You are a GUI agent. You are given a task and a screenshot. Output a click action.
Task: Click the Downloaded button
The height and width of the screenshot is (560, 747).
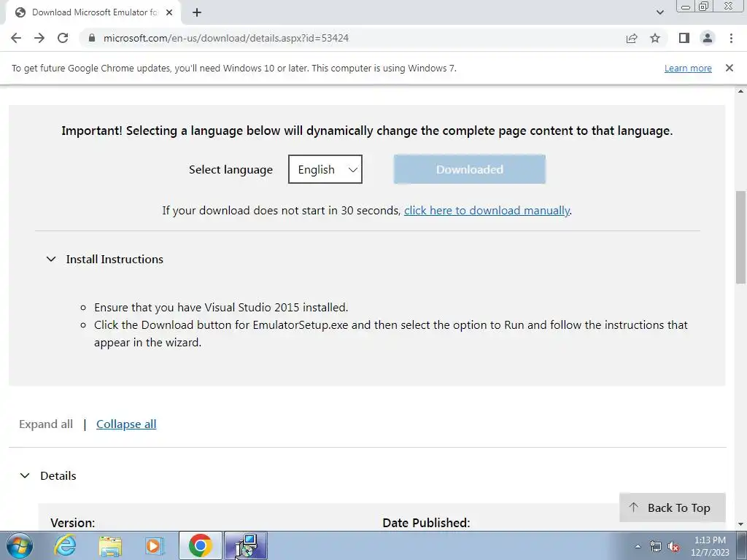[470, 169]
